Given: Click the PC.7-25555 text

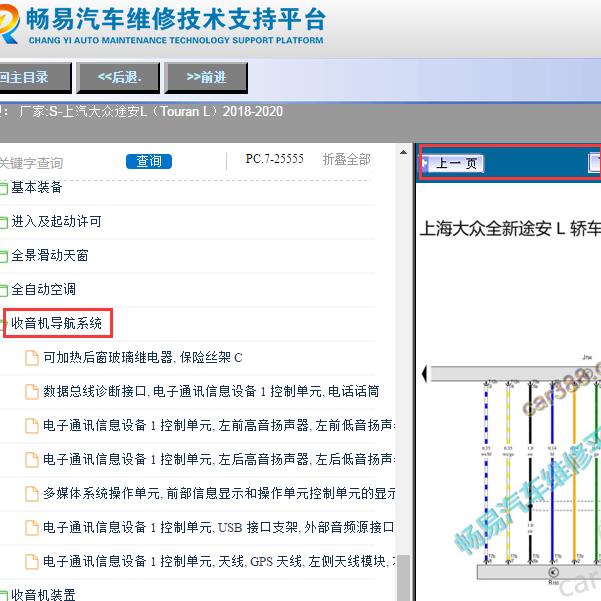Looking at the screenshot, I should (274, 159).
